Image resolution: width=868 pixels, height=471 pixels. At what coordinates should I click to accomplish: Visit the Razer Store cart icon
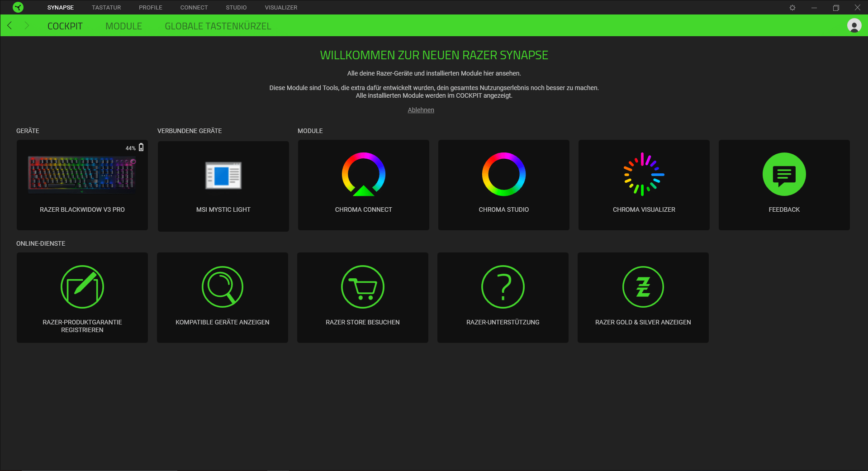tap(363, 287)
